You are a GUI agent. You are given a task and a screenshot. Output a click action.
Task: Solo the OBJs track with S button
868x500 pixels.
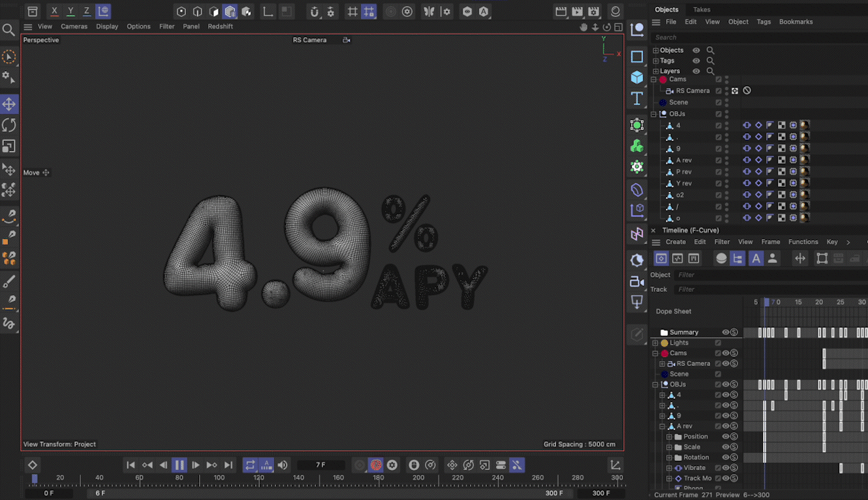pos(734,384)
